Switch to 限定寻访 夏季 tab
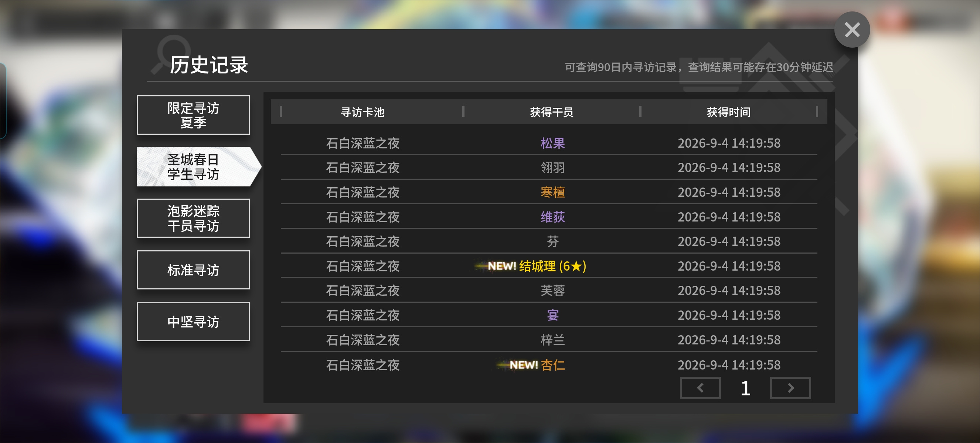Screen dimensions: 980x443 pos(193,115)
